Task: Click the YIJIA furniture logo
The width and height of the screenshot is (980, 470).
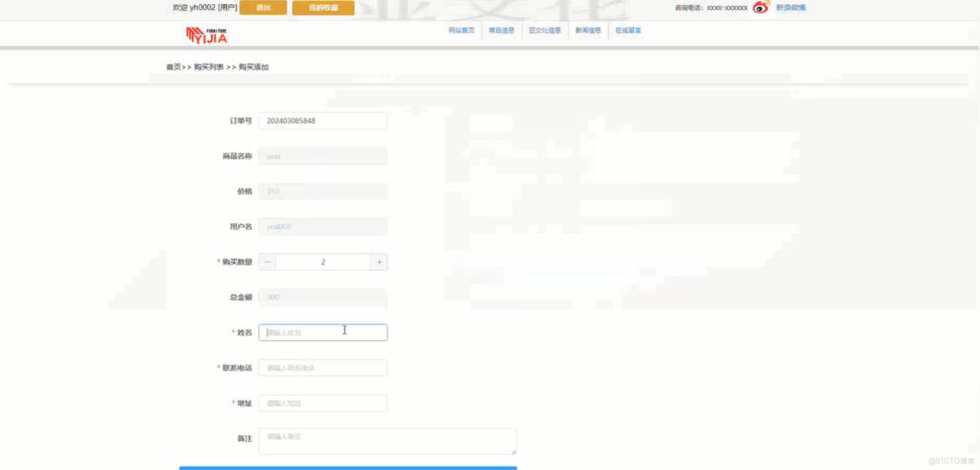Action: click(x=207, y=35)
